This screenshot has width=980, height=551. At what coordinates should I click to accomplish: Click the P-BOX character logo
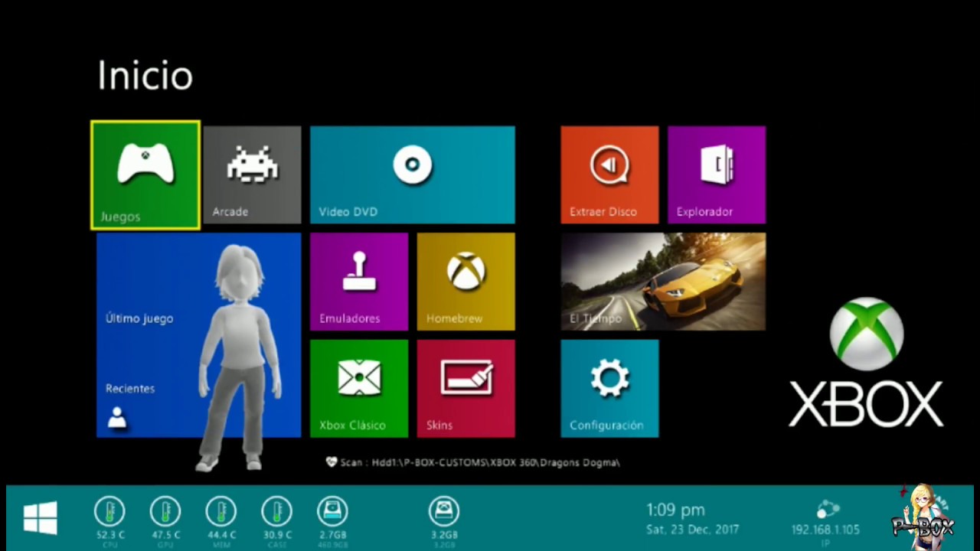[x=923, y=515]
